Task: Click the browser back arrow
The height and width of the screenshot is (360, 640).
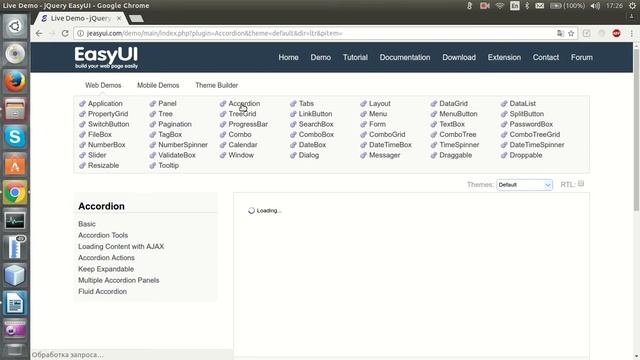Action: (x=39, y=33)
